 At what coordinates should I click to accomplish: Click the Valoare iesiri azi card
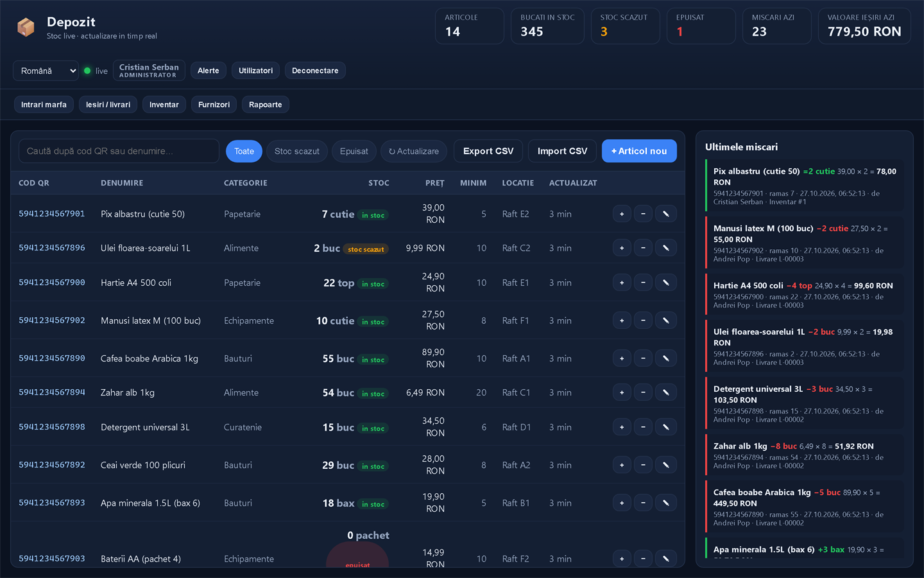click(x=864, y=26)
